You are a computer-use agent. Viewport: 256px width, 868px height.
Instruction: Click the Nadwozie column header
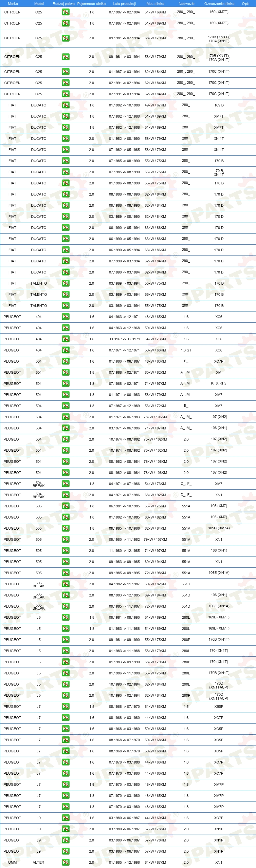[186, 4]
